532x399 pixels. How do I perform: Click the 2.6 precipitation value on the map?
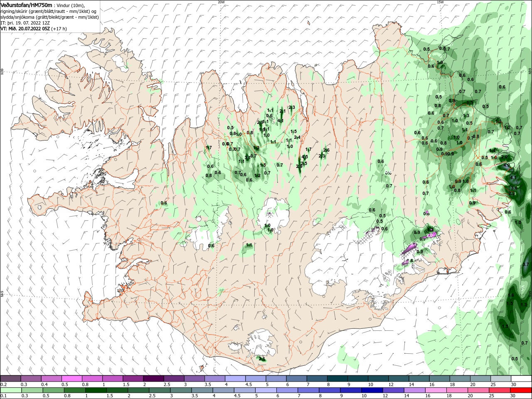(x=326, y=150)
